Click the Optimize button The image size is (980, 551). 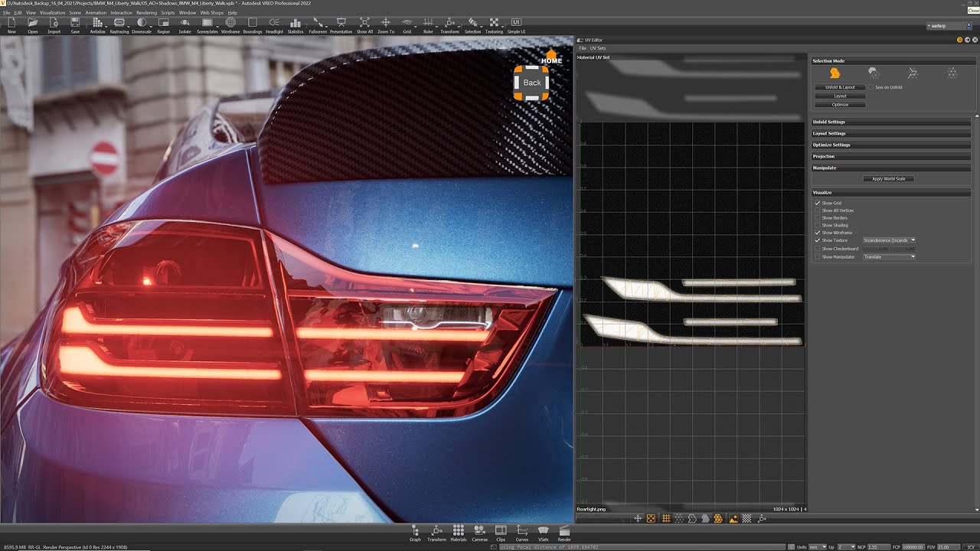point(840,105)
